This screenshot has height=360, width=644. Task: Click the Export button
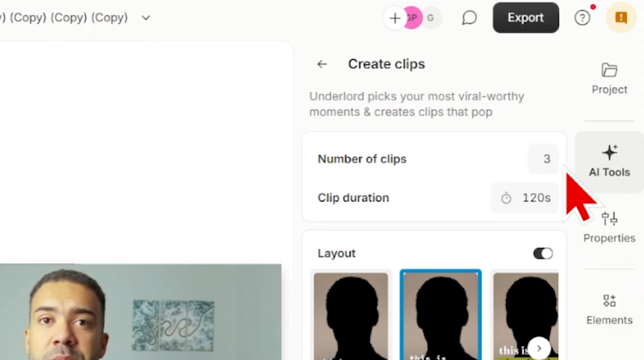tap(526, 18)
